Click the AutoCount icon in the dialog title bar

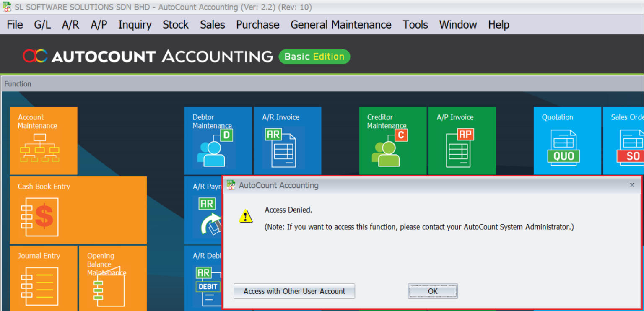(x=231, y=185)
